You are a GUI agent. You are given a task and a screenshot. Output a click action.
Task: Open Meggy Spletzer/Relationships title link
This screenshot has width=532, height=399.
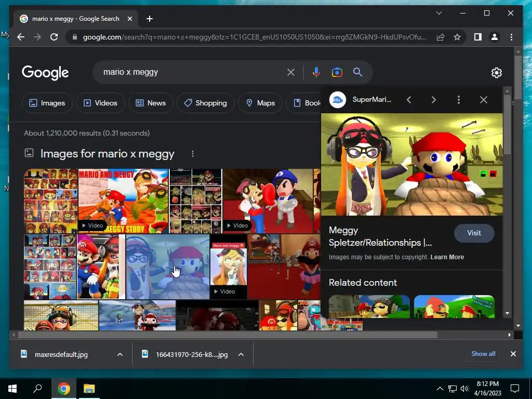pos(380,236)
